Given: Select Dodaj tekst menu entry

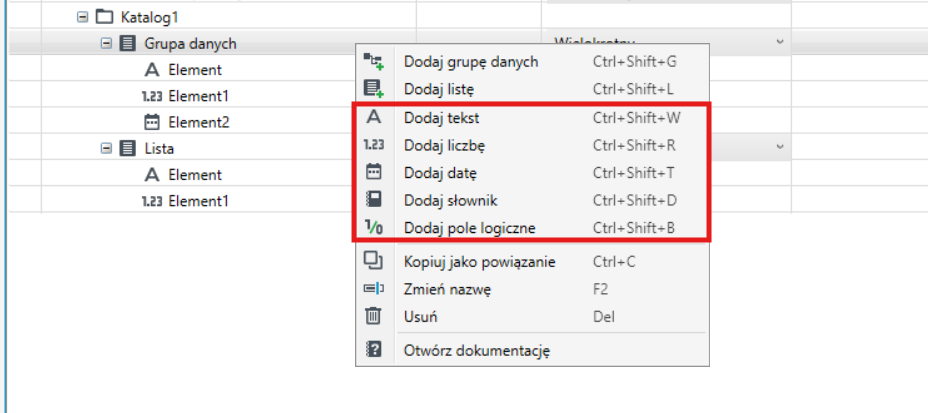Looking at the screenshot, I should tap(532, 118).
